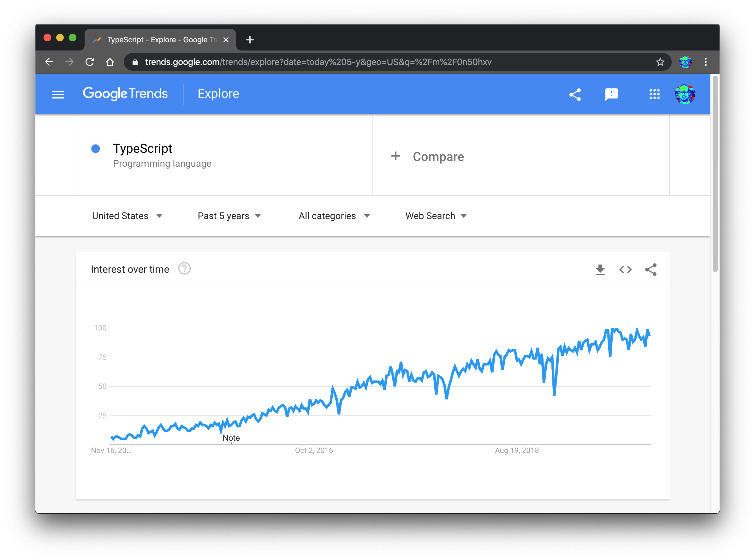755x560 pixels.
Task: Click the blue dot beside TypeScript
Action: (x=96, y=148)
